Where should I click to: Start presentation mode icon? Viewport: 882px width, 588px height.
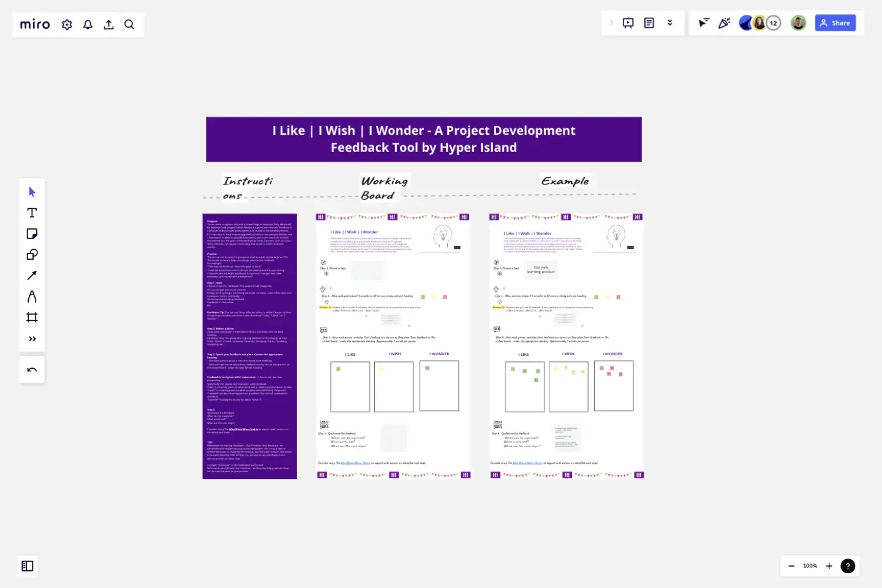pyautogui.click(x=628, y=23)
